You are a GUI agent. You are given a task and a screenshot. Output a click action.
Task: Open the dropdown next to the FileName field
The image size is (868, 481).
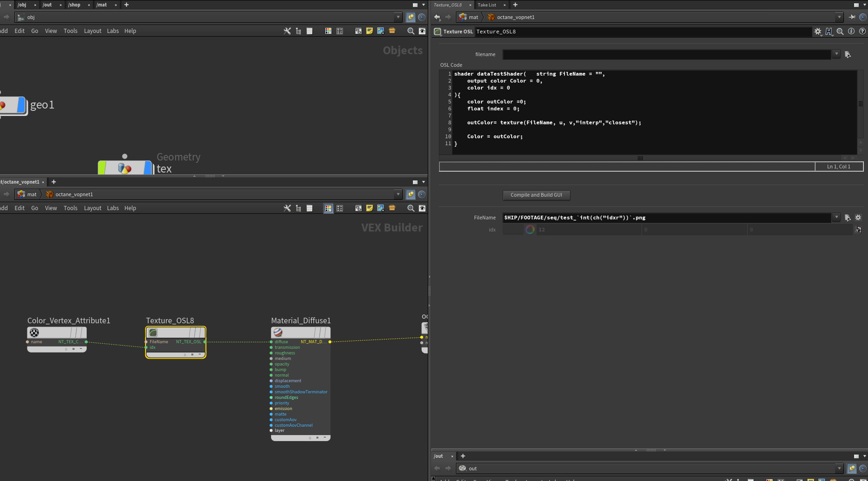(836, 217)
